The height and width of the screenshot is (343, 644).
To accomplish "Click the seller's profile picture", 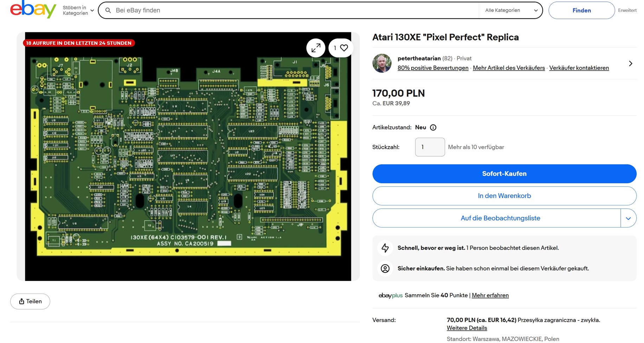I will pyautogui.click(x=382, y=64).
